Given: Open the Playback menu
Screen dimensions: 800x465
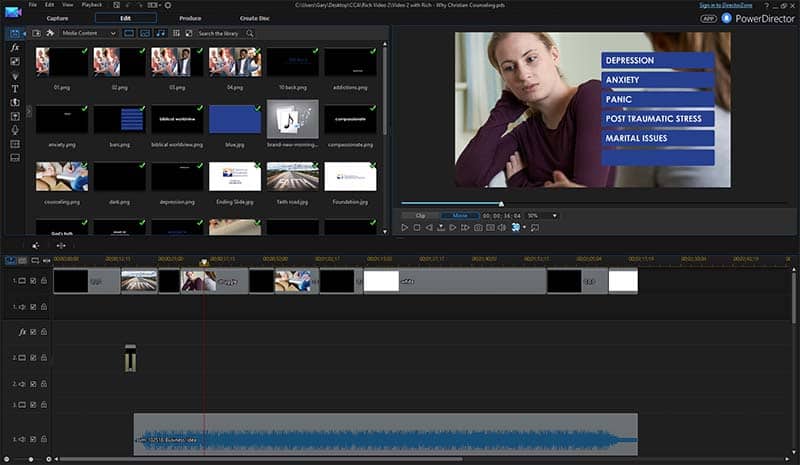Looking at the screenshot, I should coord(92,5).
